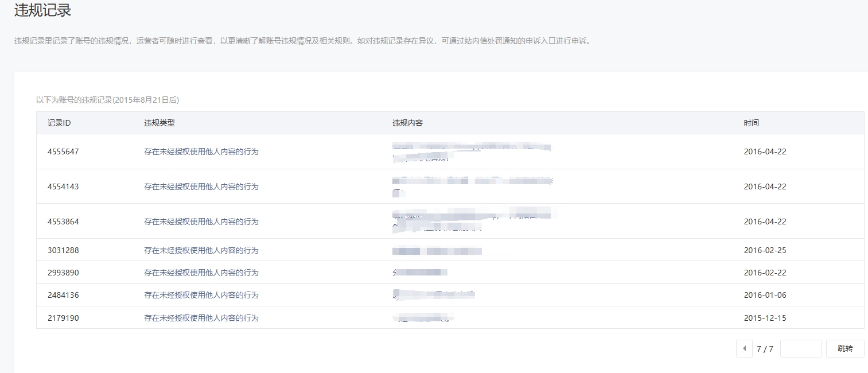This screenshot has height=373, width=868.
Task: Click the violation type link for record 2484136
Action: click(201, 295)
